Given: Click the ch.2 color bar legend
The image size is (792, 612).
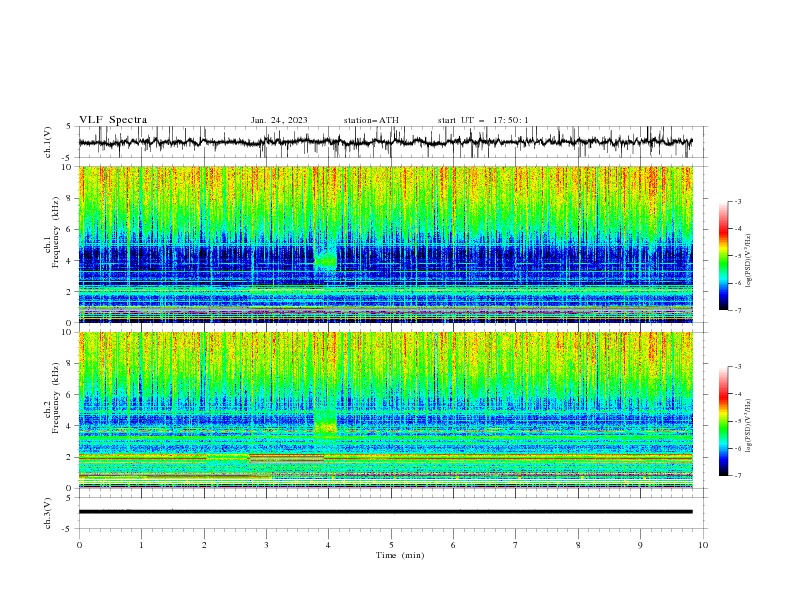Looking at the screenshot, I should (724, 421).
